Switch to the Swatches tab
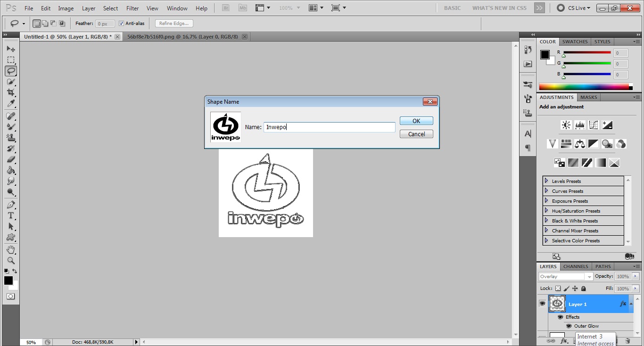The height and width of the screenshot is (346, 644). click(575, 41)
